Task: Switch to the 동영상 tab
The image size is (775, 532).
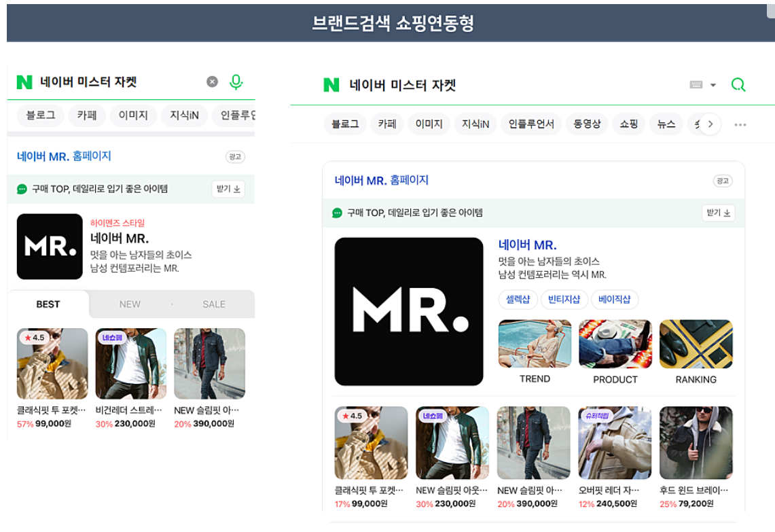Action: [x=587, y=124]
